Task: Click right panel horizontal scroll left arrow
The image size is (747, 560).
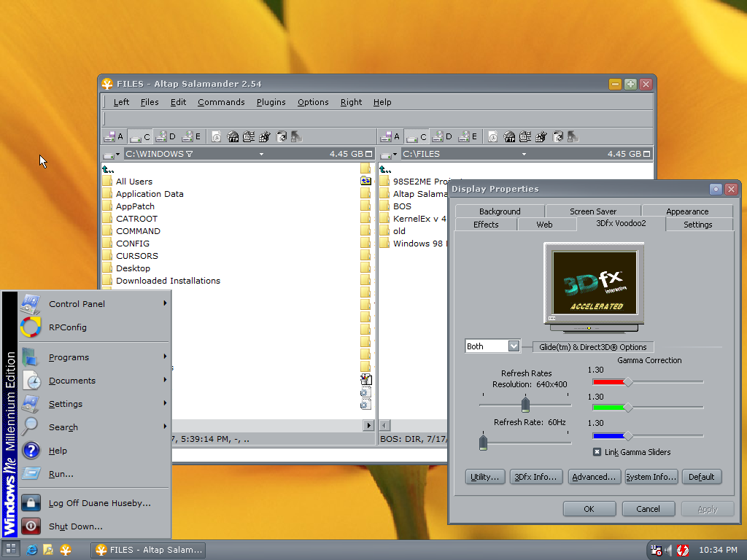Action: click(385, 425)
